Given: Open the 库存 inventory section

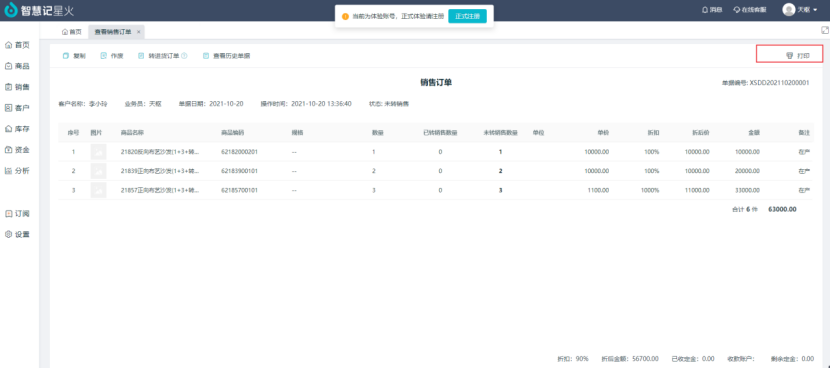Looking at the screenshot, I should [17, 129].
